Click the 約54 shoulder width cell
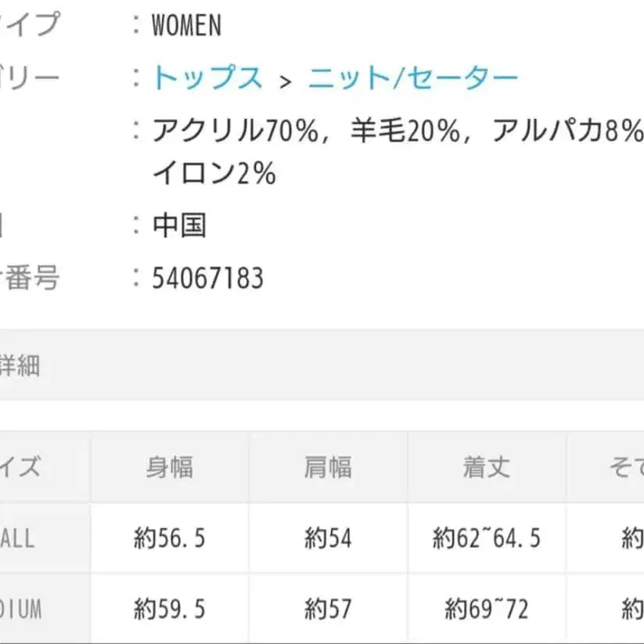The height and width of the screenshot is (644, 644). (328, 538)
